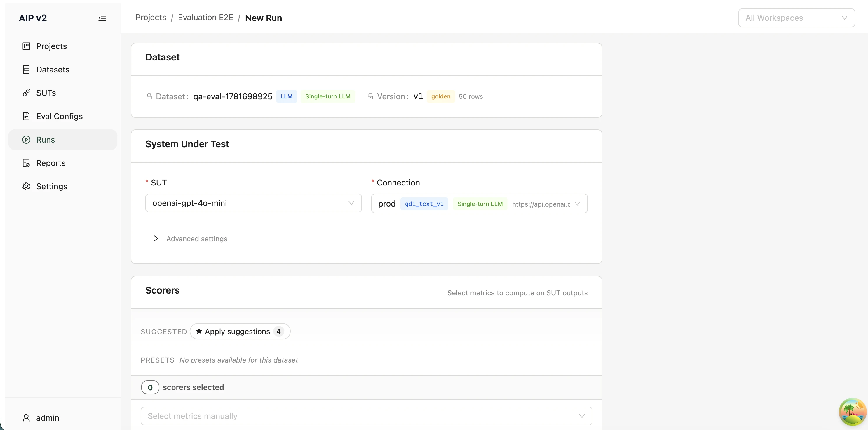Collapse the sidebar with the menu-fold icon

[x=102, y=18]
